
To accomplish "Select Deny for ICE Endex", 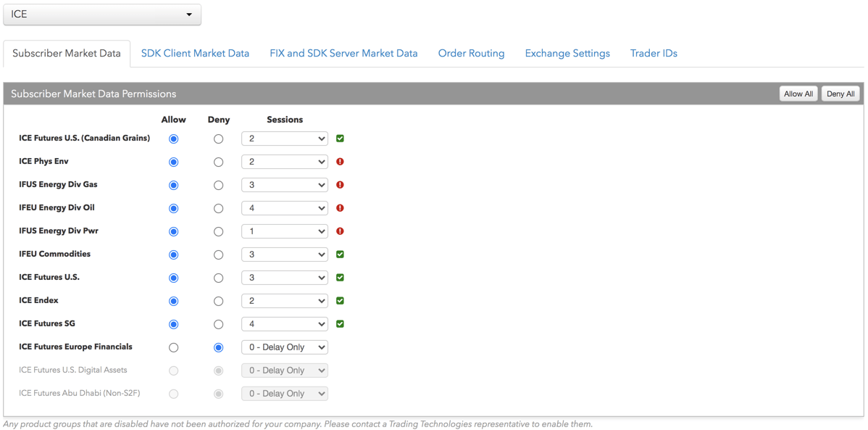I will (x=219, y=301).
